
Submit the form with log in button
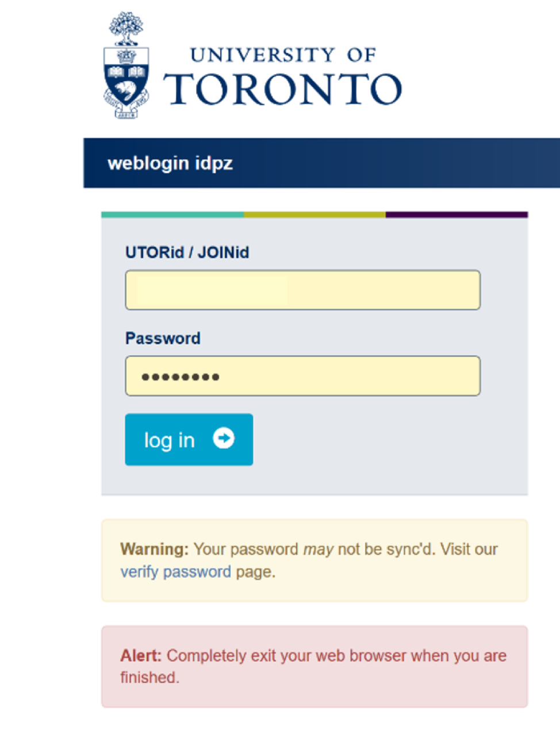[x=189, y=440]
